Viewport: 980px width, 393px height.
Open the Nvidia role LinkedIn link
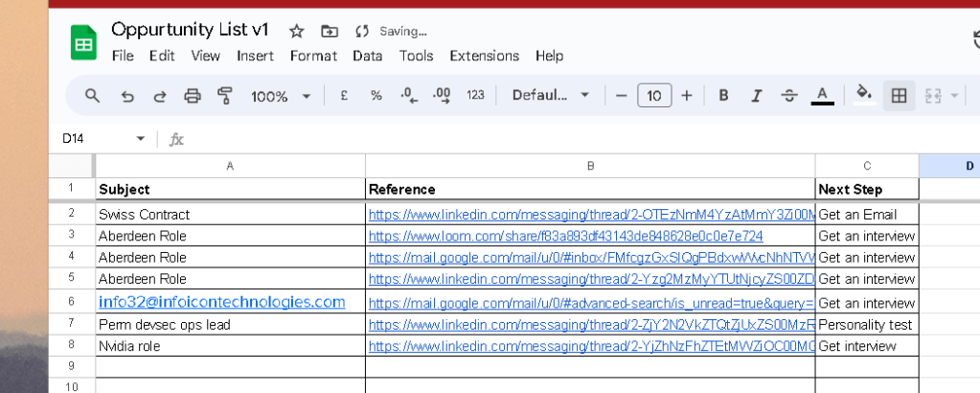coord(591,346)
